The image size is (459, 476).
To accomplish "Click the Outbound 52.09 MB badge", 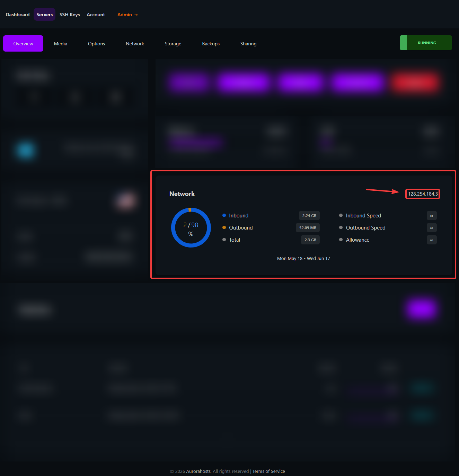I will coord(308,228).
